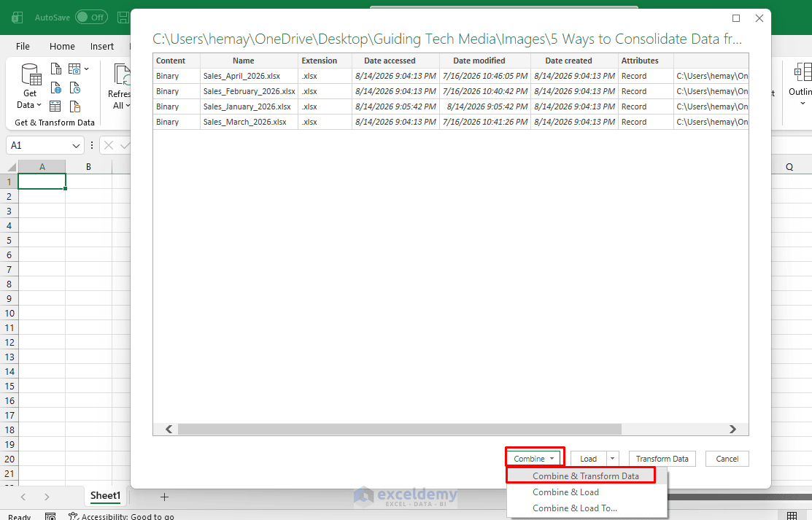The image size is (812, 520).
Task: Select column A header
Action: point(42,167)
